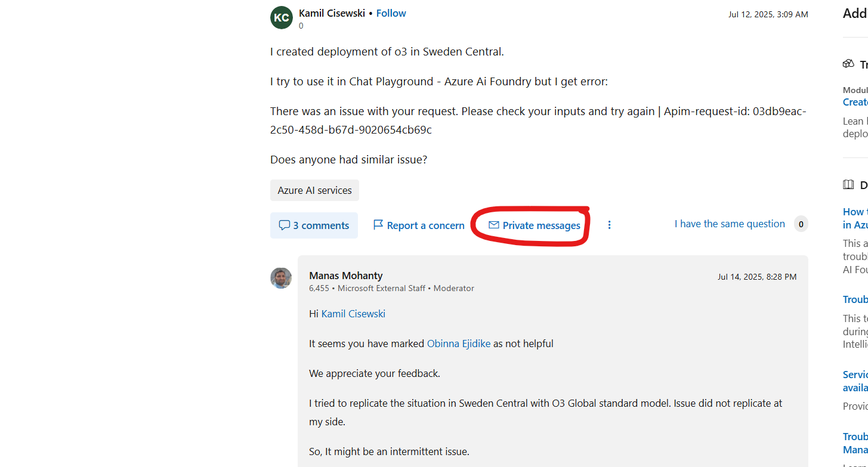Open the vertical ellipsis more-options icon
The width and height of the screenshot is (868, 467).
(x=609, y=225)
